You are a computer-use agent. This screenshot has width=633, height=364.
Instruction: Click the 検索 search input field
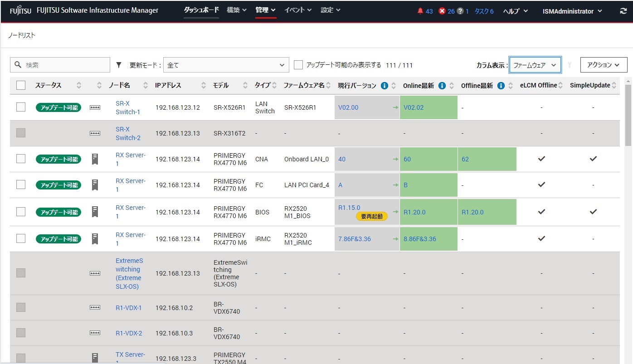[x=60, y=65]
